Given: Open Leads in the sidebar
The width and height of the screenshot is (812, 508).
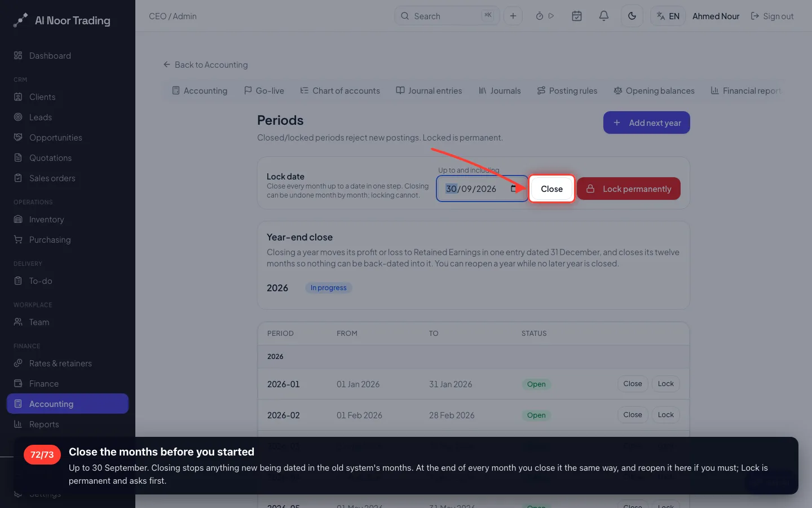Looking at the screenshot, I should [x=68, y=117].
